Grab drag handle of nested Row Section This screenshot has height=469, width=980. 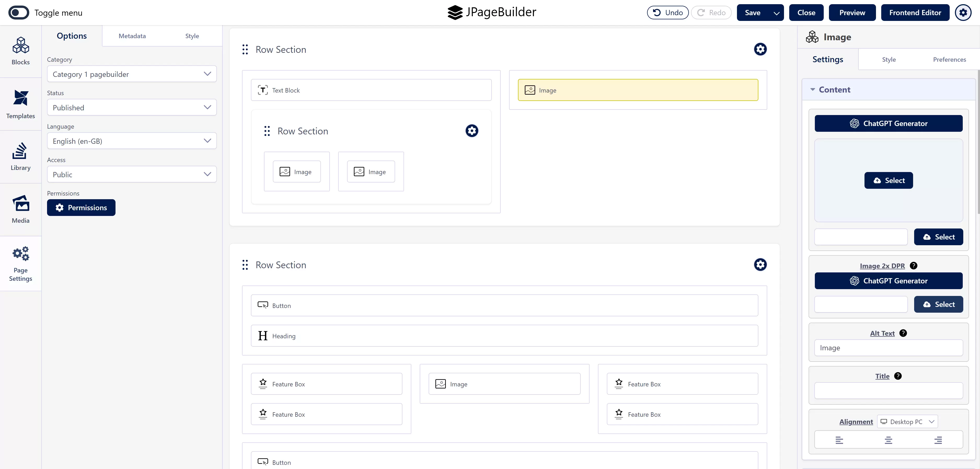pos(267,131)
